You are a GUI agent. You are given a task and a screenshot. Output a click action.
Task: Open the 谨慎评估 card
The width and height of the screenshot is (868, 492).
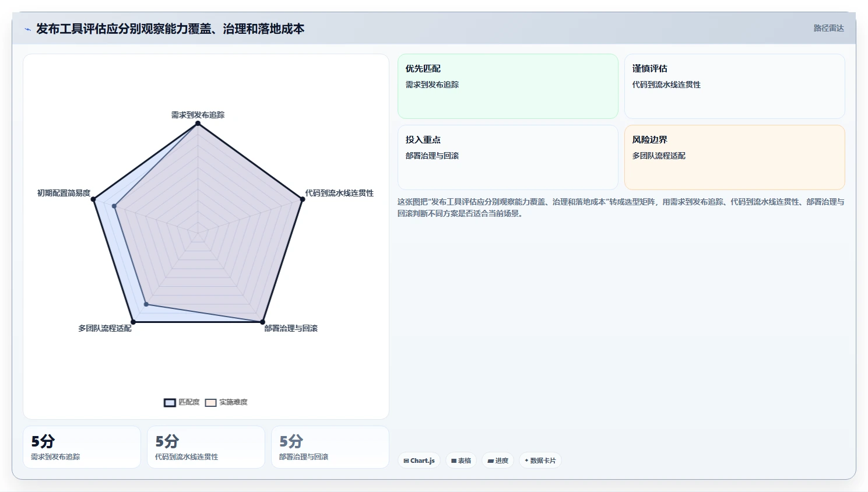point(735,86)
